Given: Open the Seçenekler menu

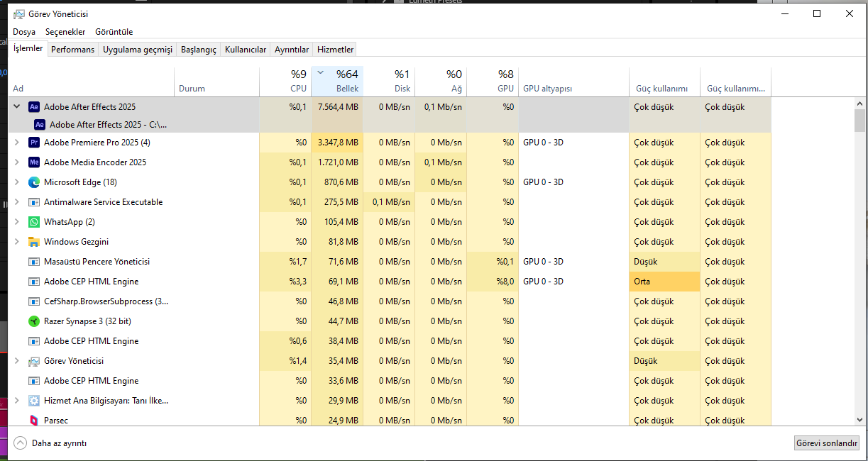Looking at the screenshot, I should pyautogui.click(x=65, y=32).
